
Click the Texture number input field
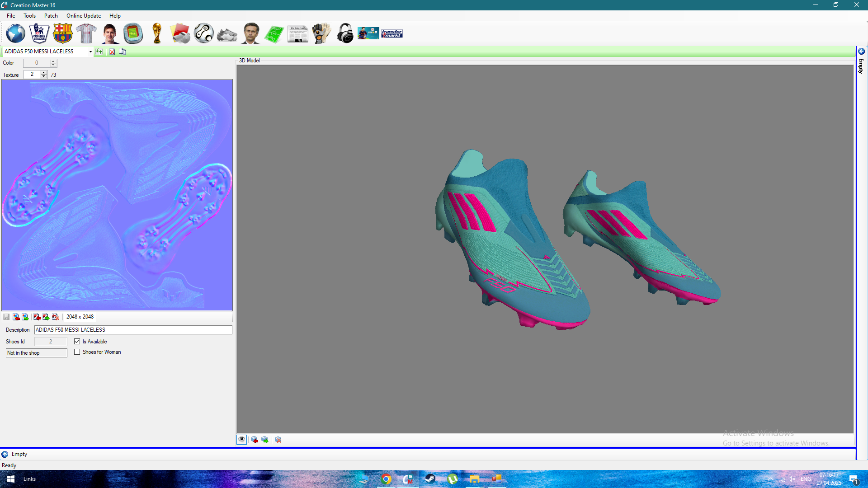click(32, 74)
